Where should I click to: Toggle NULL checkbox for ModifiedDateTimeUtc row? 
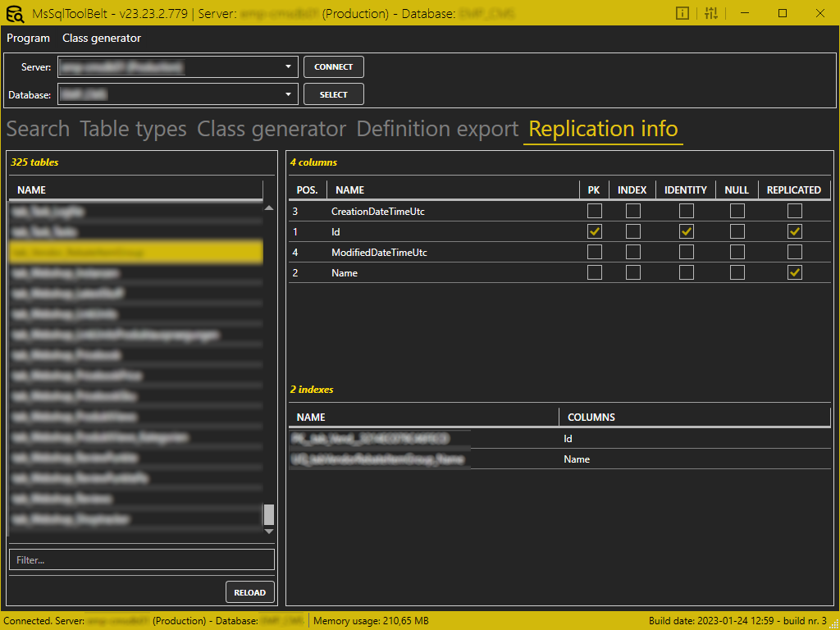click(x=737, y=253)
